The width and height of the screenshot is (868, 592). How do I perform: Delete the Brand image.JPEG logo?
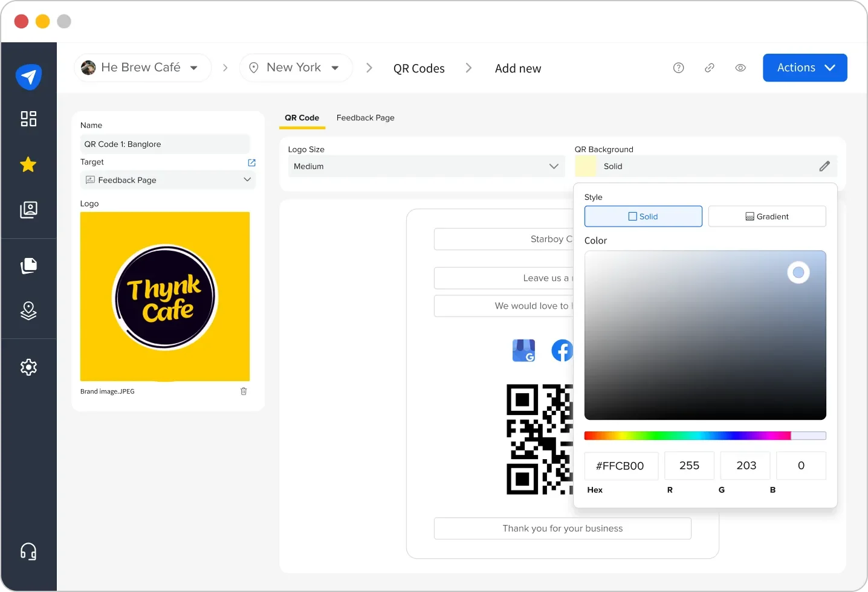click(244, 391)
